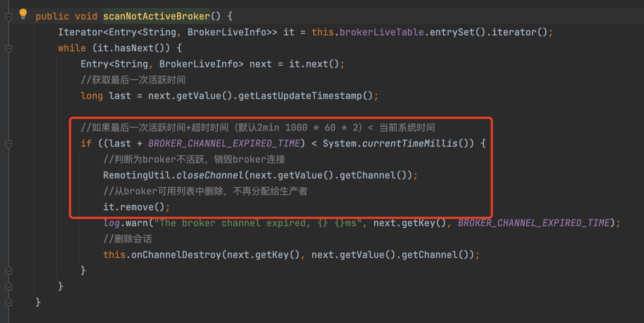Collapse the if block fold marker
This screenshot has width=644, height=323.
pos(8,144)
